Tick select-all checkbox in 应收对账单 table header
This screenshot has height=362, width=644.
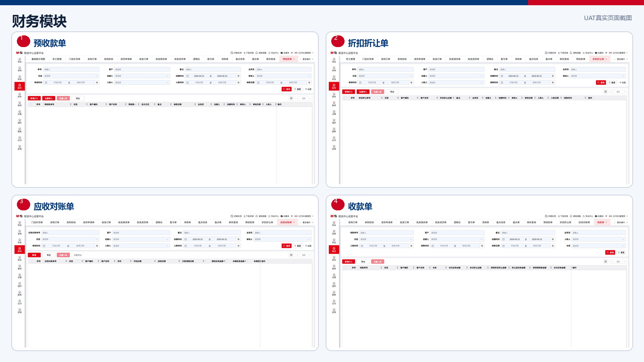pyautogui.click(x=32, y=261)
